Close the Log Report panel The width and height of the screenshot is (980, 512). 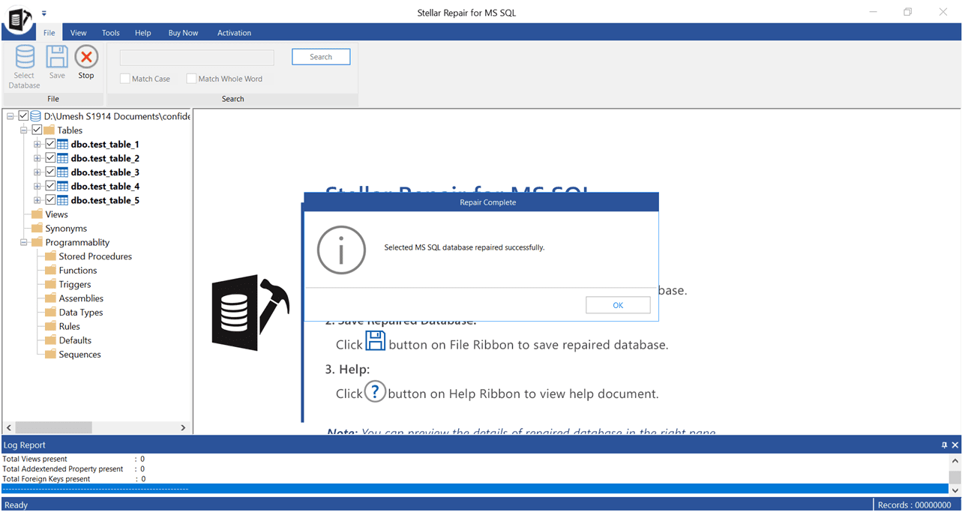955,445
